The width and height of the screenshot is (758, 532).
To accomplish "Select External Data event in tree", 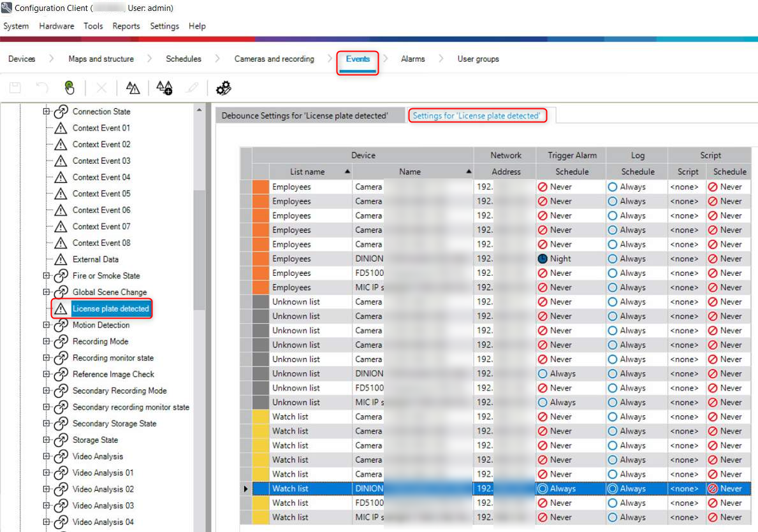I will pyautogui.click(x=95, y=259).
